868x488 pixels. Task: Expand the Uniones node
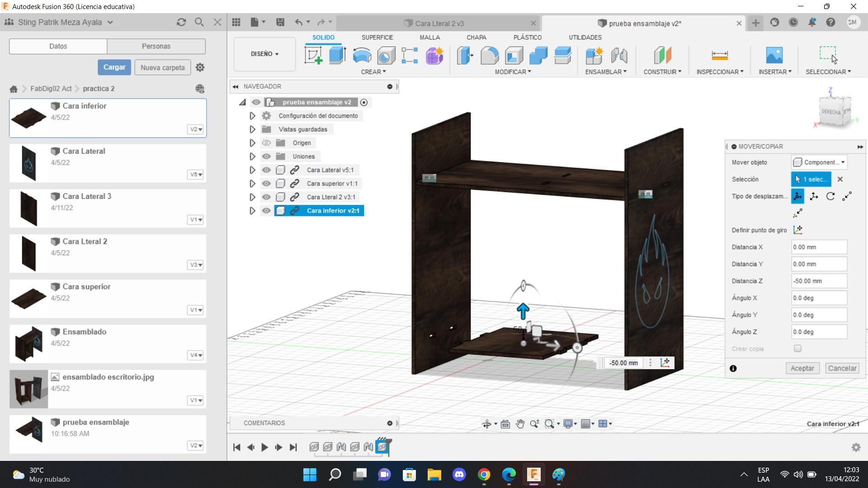coord(252,157)
